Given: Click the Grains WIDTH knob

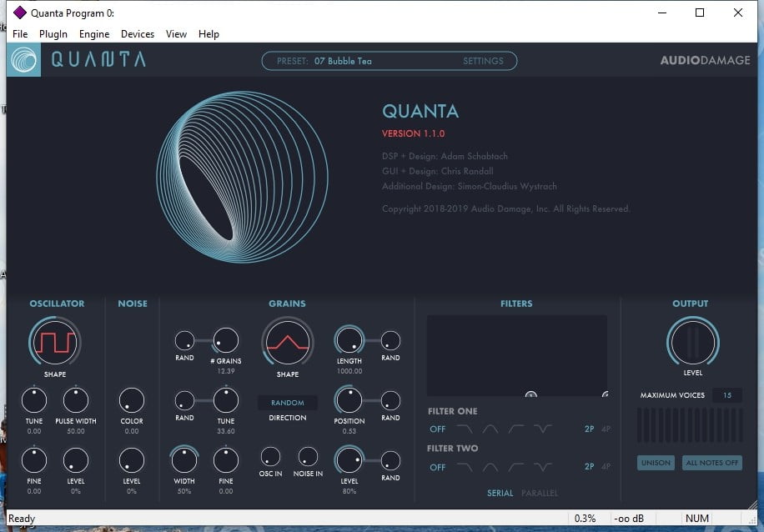Looking at the screenshot, I should [x=184, y=460].
